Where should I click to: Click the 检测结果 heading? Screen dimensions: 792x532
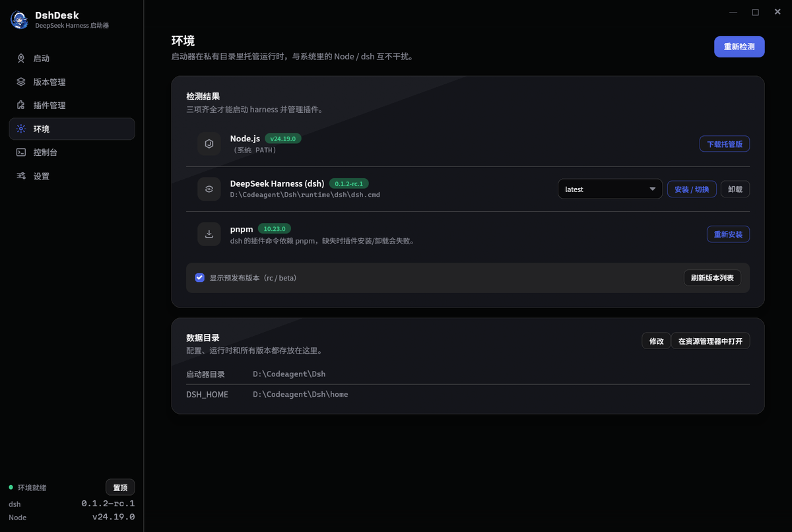203,96
